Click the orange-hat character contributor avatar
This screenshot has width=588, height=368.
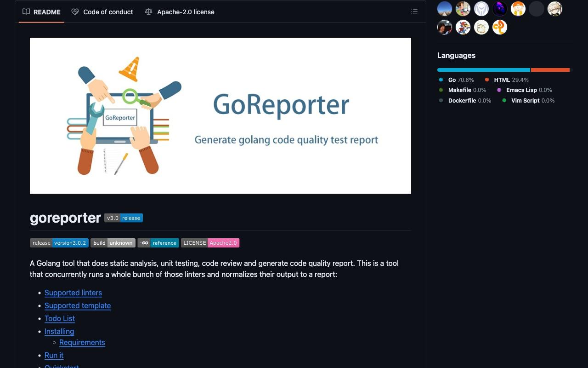pos(518,9)
